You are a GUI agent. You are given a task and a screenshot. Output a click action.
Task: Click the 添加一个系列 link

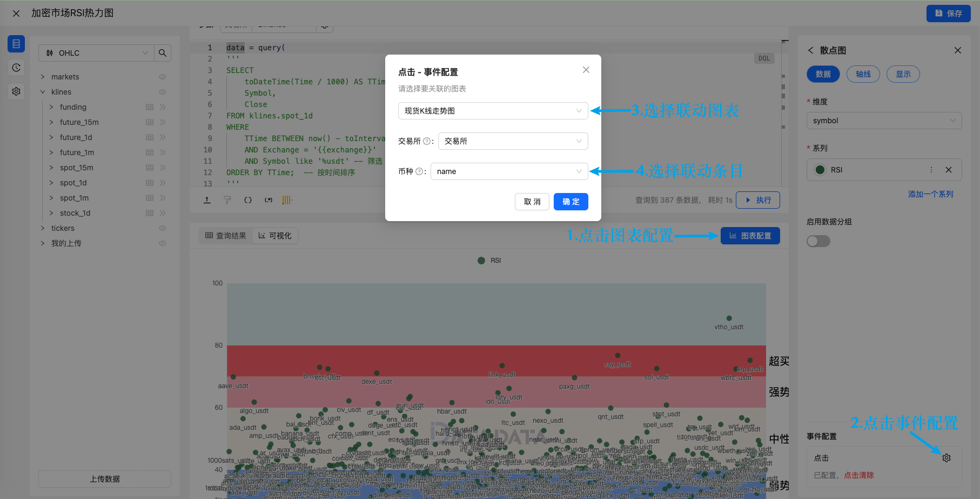931,194
